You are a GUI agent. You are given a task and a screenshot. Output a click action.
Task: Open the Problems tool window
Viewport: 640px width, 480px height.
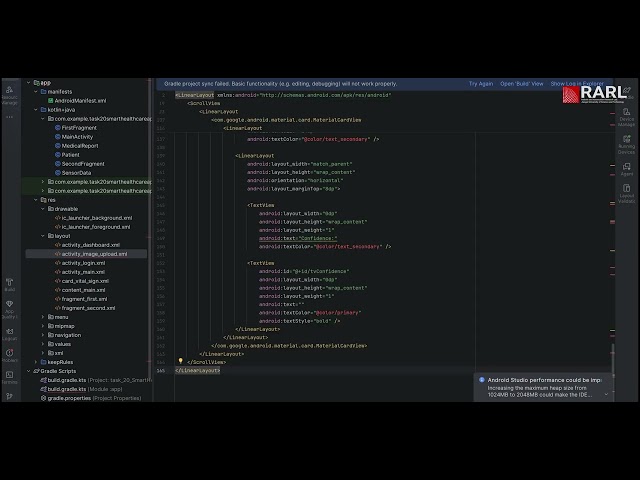tap(9, 355)
